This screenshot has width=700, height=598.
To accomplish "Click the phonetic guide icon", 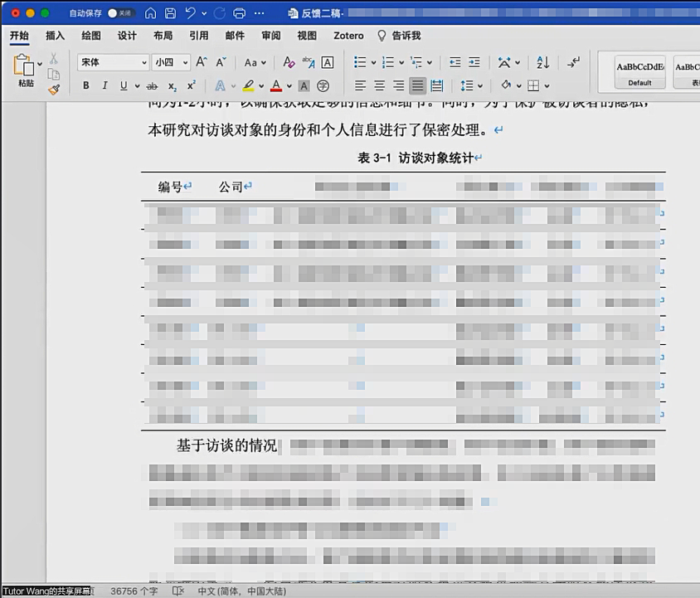I will (x=308, y=62).
